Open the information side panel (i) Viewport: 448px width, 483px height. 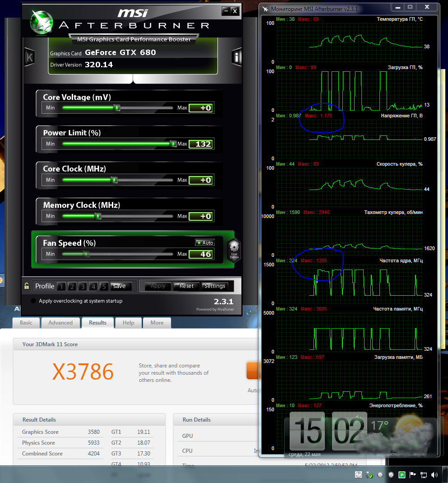click(236, 57)
